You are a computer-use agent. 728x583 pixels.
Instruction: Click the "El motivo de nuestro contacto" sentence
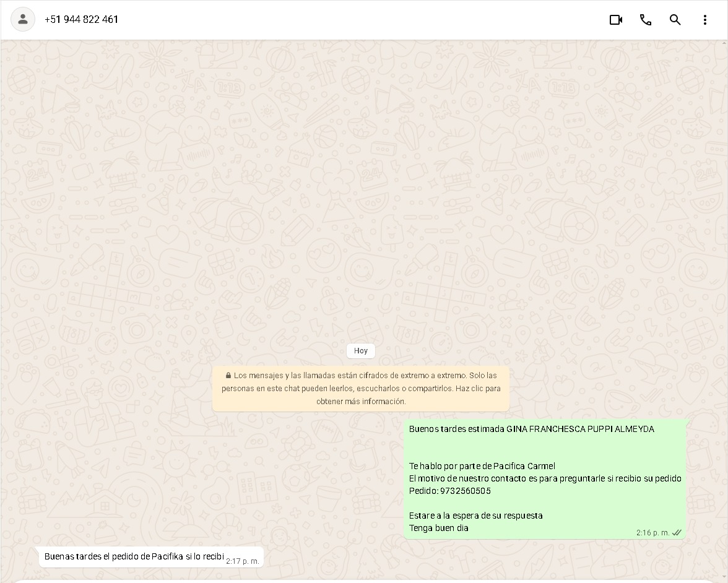coord(545,478)
